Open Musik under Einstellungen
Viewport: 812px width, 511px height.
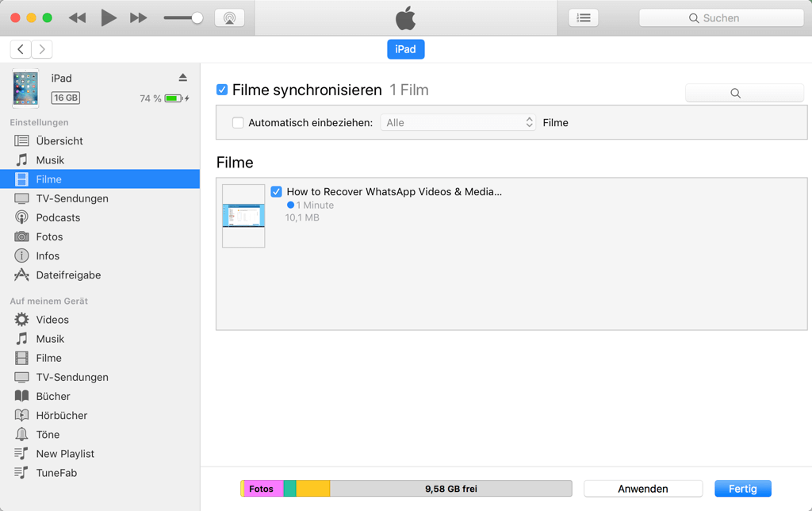click(x=100, y=160)
